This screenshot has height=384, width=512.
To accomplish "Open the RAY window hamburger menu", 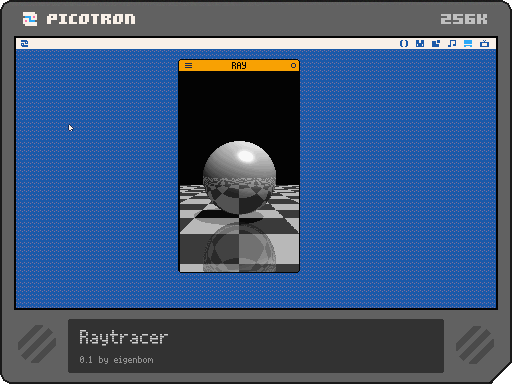I will (188, 65).
